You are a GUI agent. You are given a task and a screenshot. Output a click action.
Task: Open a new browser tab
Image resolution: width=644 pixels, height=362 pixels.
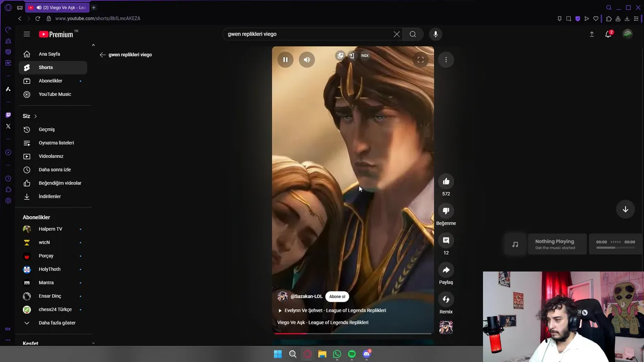tap(94, 8)
